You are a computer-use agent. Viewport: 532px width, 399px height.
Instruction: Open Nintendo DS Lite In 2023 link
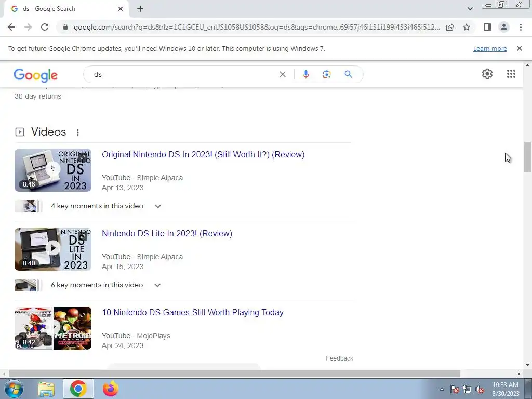point(167,233)
